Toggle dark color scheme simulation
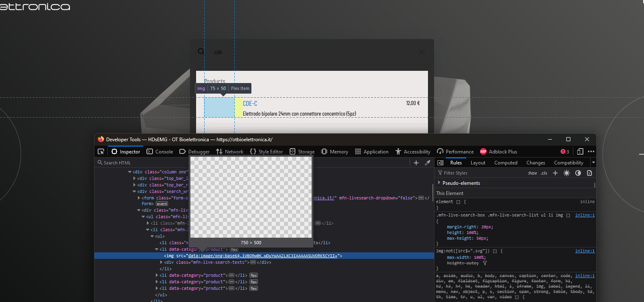The image size is (644, 302). 578,173
